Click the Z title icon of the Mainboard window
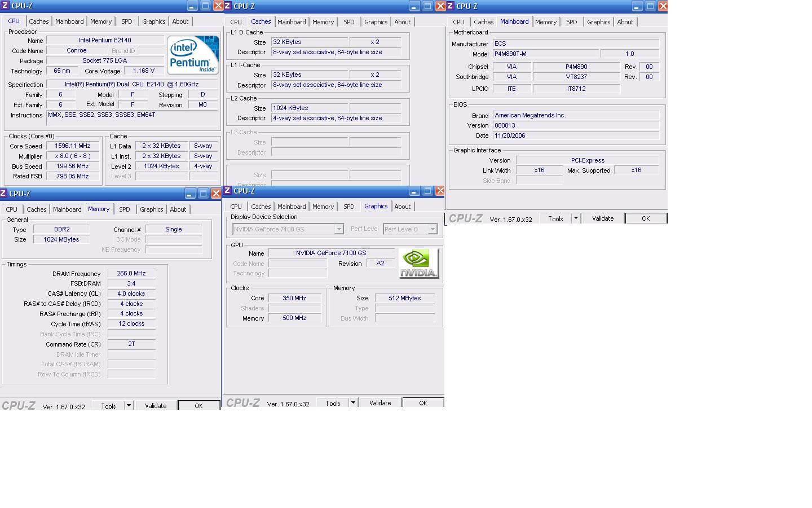 point(451,6)
